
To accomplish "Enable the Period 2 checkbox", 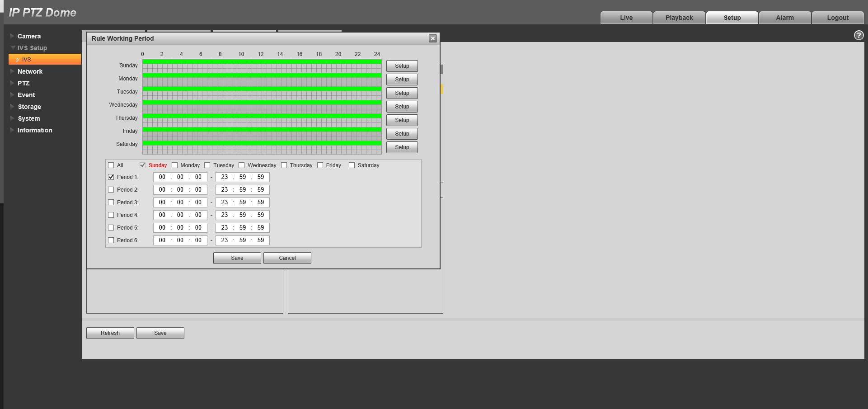I will click(x=111, y=190).
